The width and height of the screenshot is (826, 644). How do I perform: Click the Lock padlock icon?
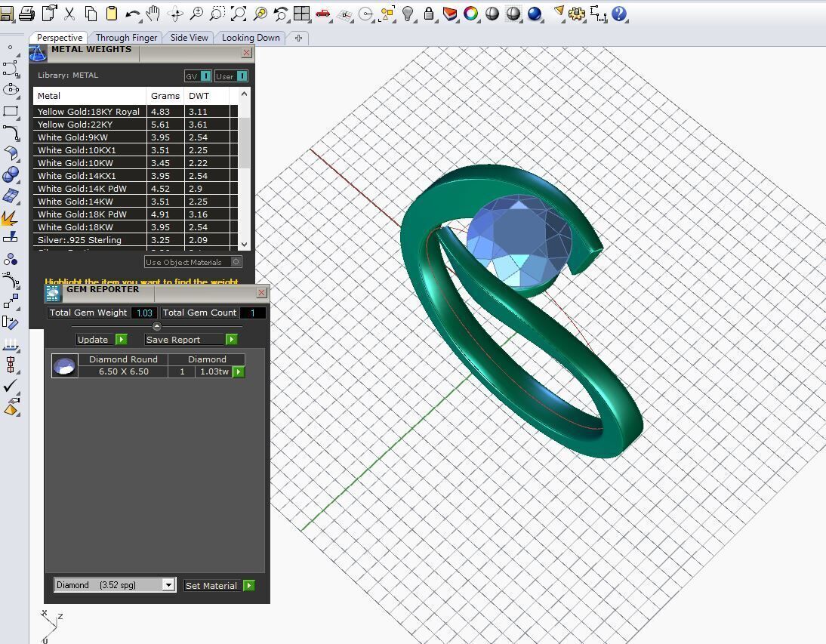tap(429, 14)
